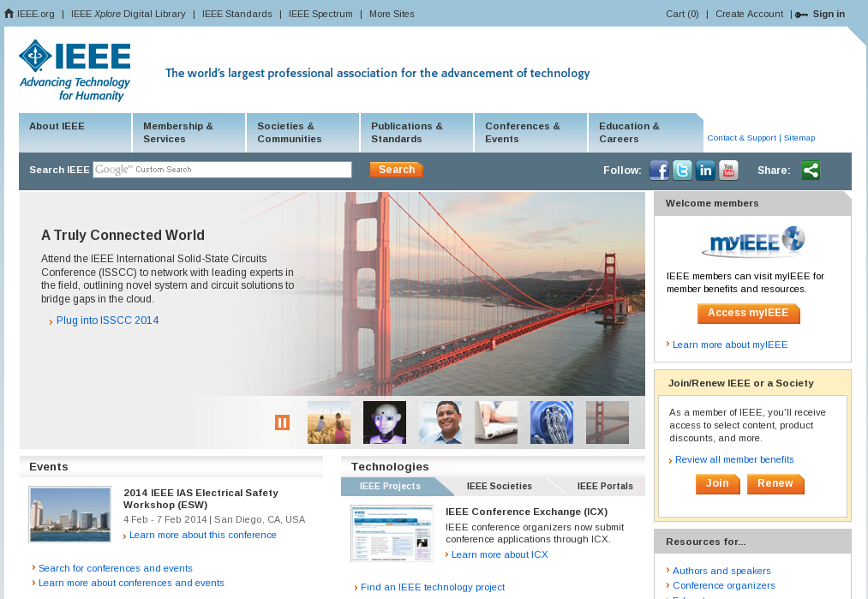The image size is (868, 599).
Task: Open the Cart (0) link
Action: point(683,14)
